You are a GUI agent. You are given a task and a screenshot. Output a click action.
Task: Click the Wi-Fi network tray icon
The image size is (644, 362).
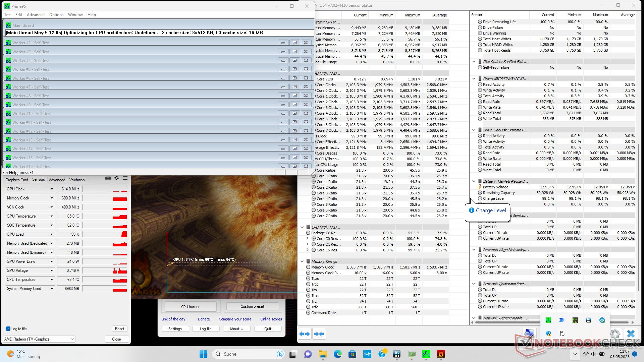pos(586,354)
